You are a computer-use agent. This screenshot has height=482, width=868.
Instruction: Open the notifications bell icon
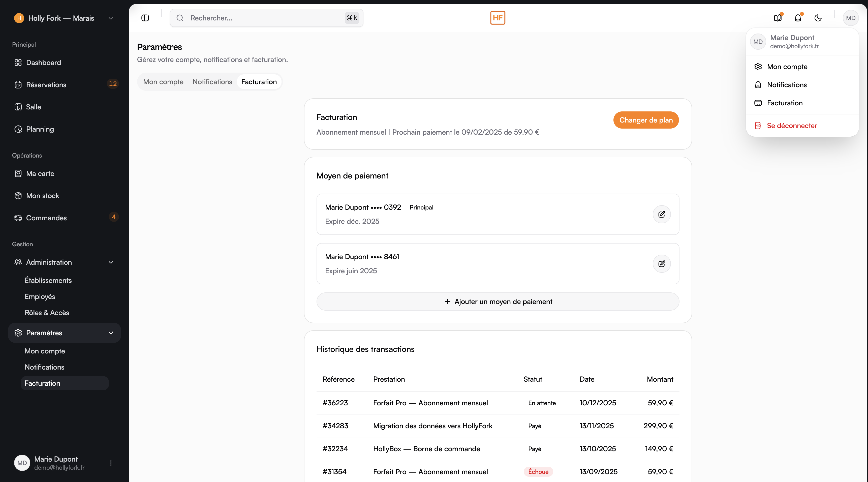point(798,18)
